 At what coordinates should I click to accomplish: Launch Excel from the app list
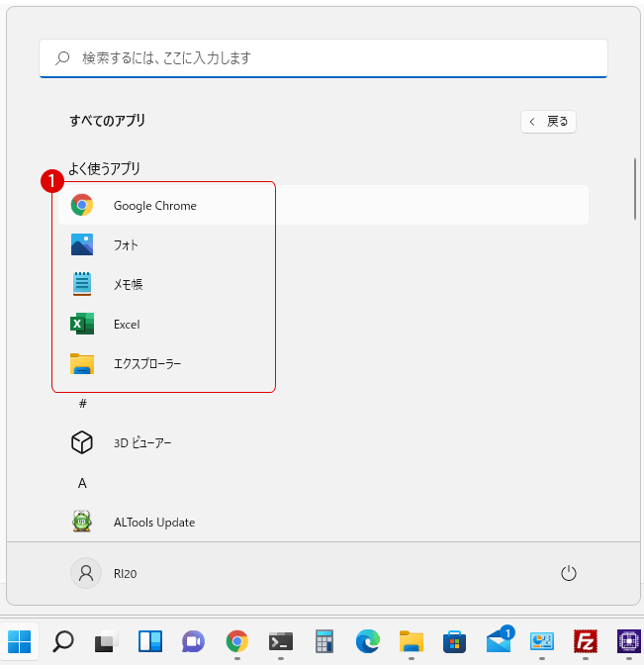323,325
